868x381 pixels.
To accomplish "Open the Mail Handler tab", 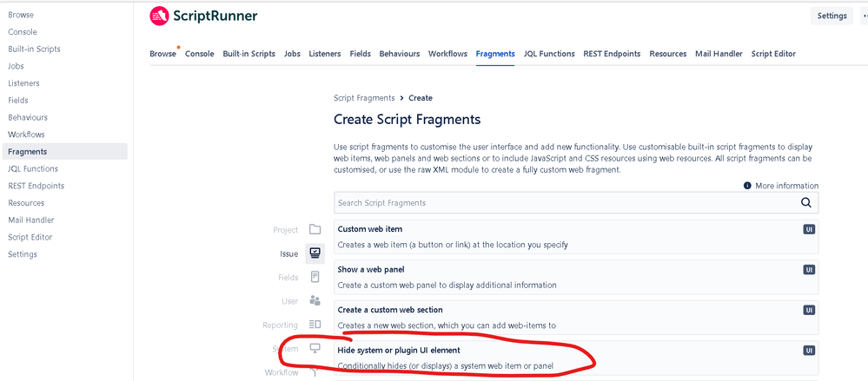I will click(719, 54).
